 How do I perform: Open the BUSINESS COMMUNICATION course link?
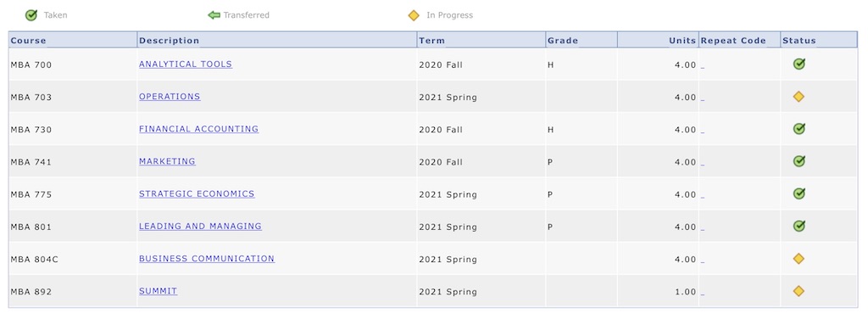[207, 259]
